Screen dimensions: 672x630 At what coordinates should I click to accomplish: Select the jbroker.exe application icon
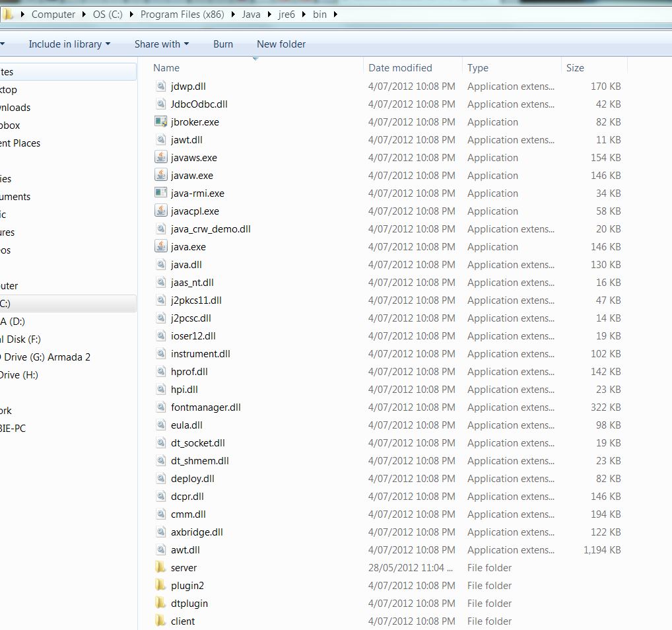pyautogui.click(x=160, y=122)
